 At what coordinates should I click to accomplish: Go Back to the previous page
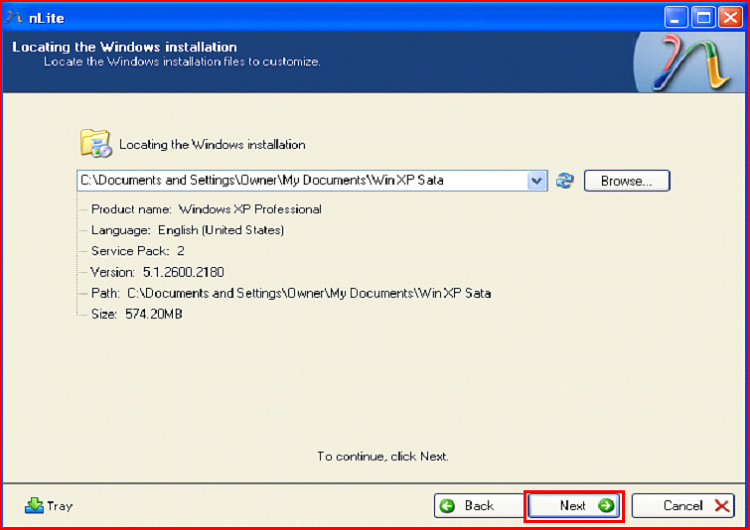click(x=479, y=506)
